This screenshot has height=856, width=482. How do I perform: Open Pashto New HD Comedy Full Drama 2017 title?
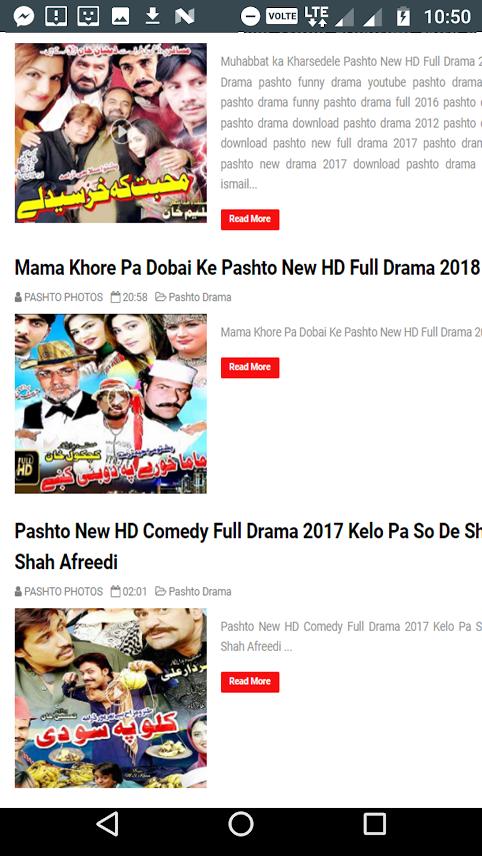tap(248, 546)
